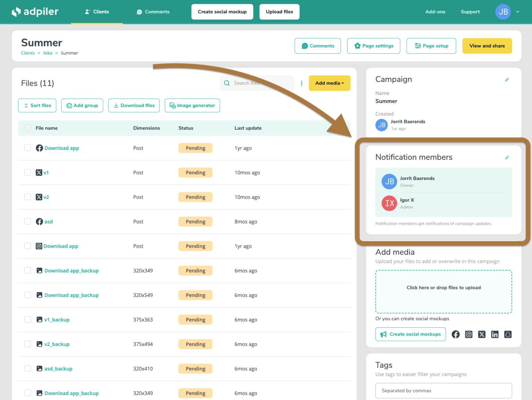Open the profile account dropdown chevron
Screen dimensions: 532x400
(x=517, y=11)
